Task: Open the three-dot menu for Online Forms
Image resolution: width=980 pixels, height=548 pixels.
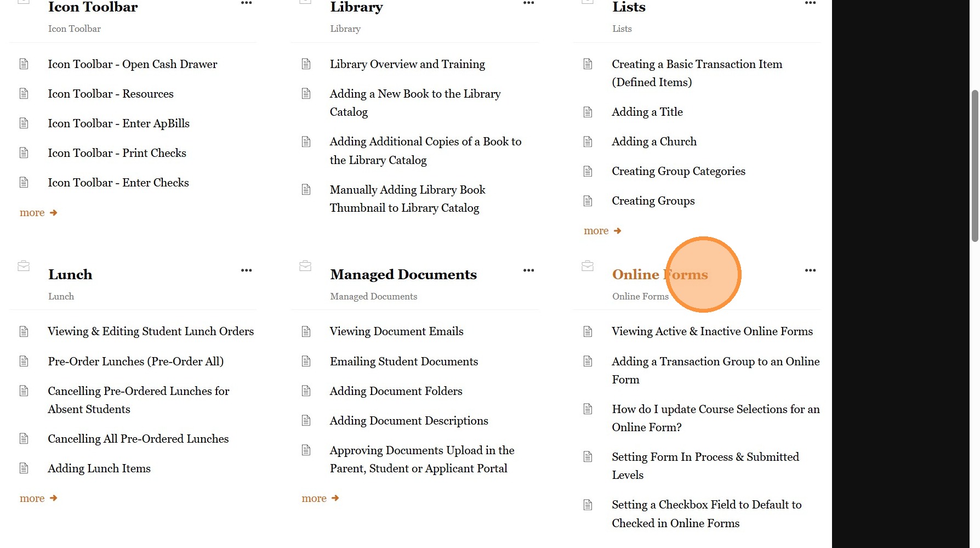Action: point(811,270)
